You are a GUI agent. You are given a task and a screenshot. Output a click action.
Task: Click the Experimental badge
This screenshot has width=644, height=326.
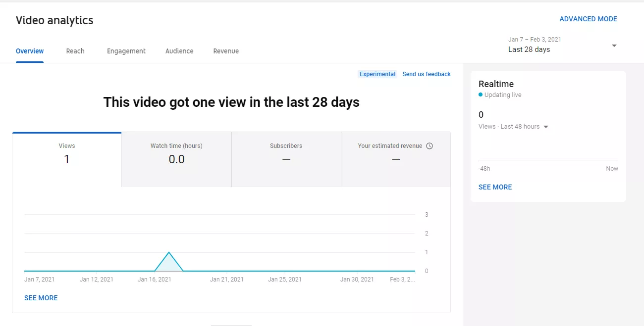377,74
